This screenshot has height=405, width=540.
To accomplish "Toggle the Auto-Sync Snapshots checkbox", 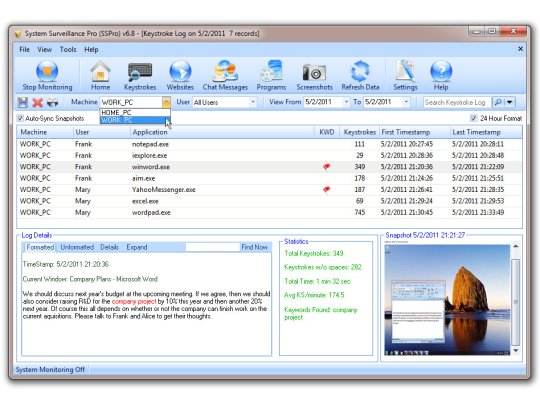I will pos(20,118).
